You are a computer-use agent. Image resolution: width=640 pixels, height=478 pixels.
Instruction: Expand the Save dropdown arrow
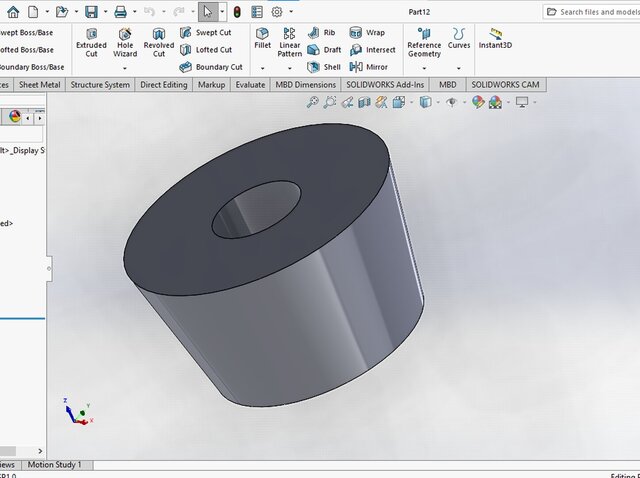click(105, 12)
